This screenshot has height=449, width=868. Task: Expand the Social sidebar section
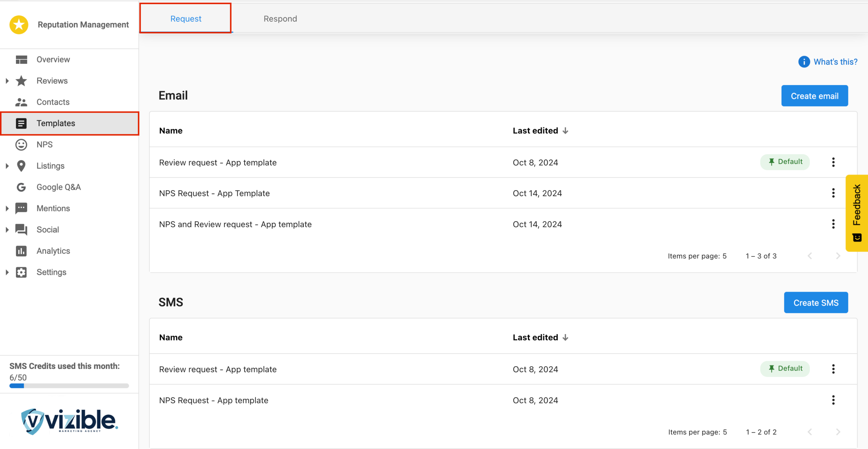pyautogui.click(x=7, y=230)
